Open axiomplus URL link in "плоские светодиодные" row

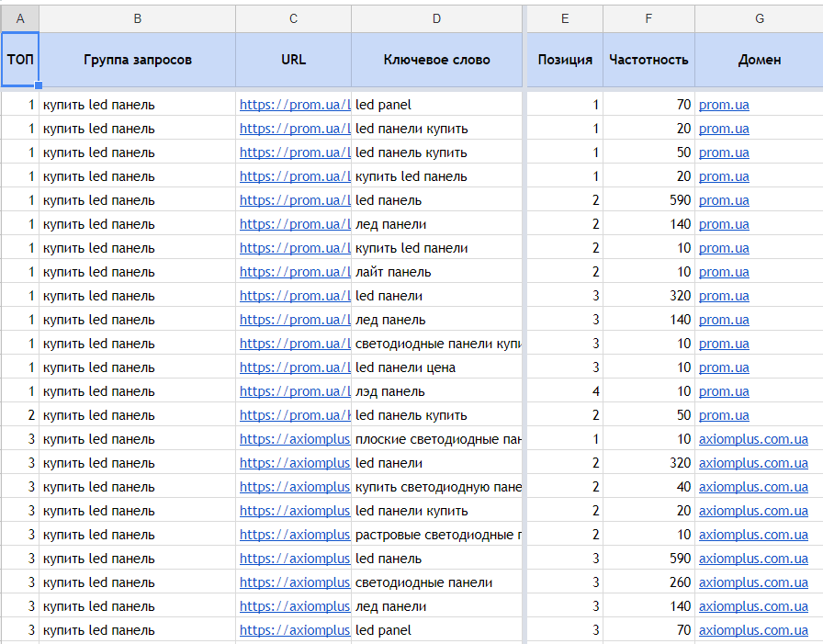295,439
